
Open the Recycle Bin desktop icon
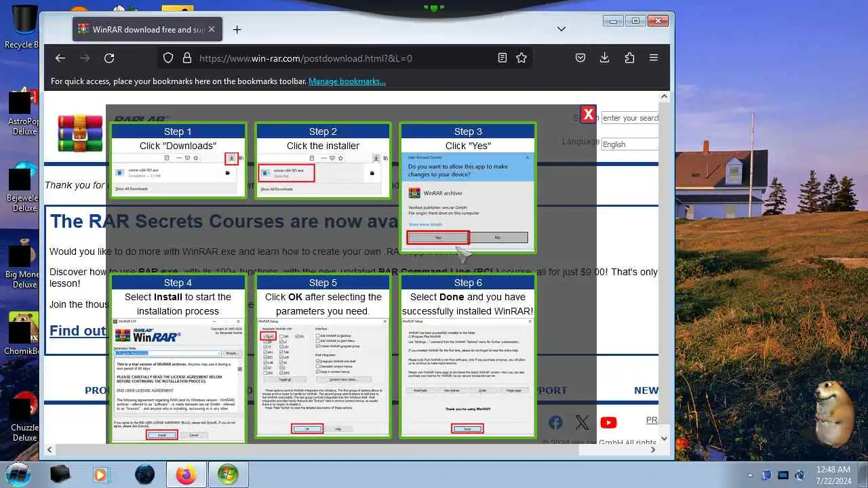(x=24, y=27)
